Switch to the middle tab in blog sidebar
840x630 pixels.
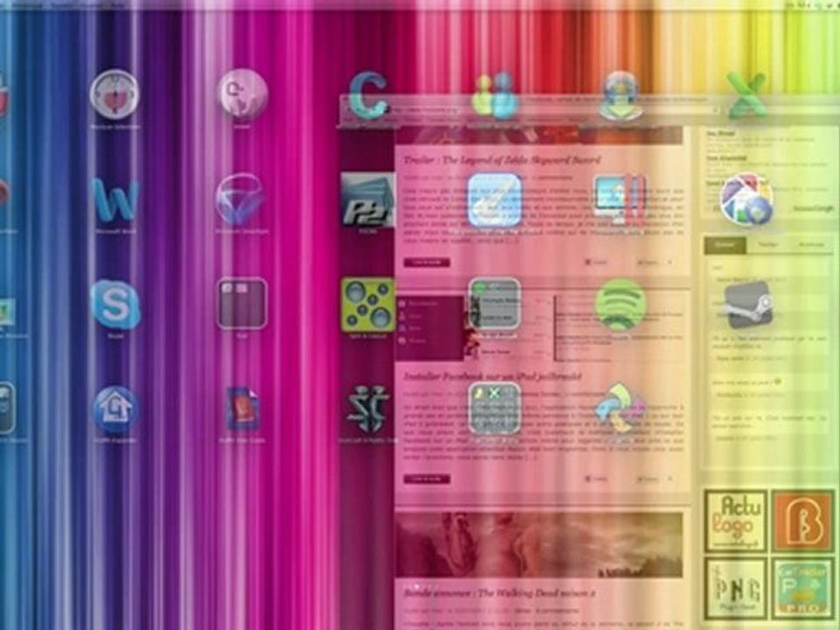[x=768, y=245]
